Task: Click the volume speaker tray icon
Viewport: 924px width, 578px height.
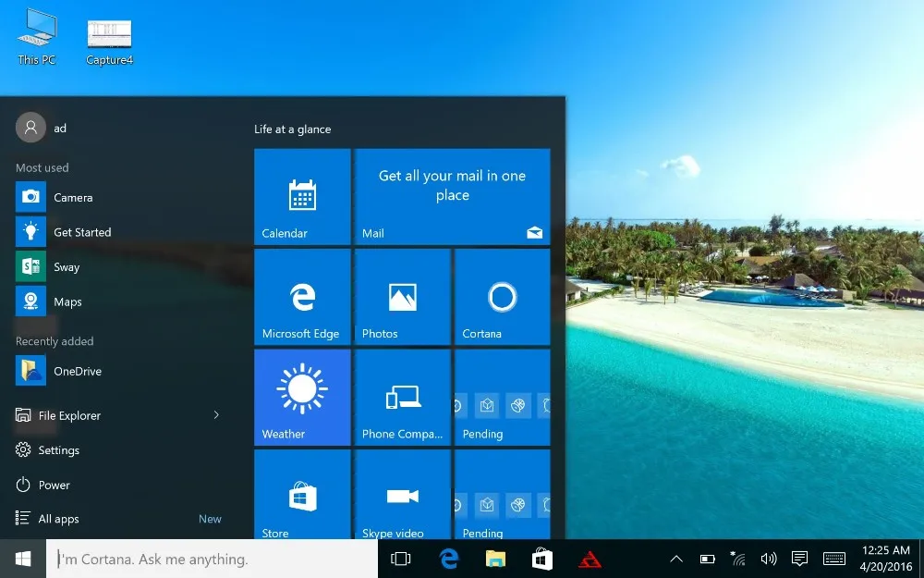Action: (x=769, y=559)
